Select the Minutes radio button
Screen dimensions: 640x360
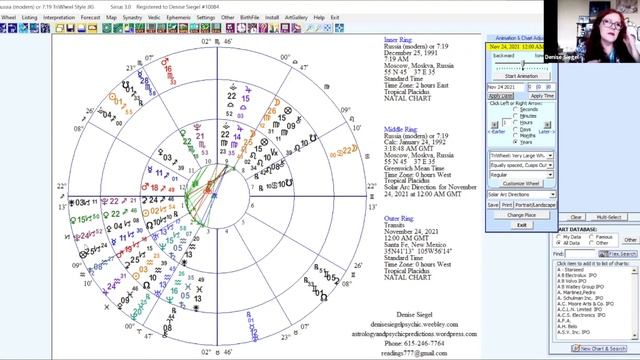tap(516, 116)
